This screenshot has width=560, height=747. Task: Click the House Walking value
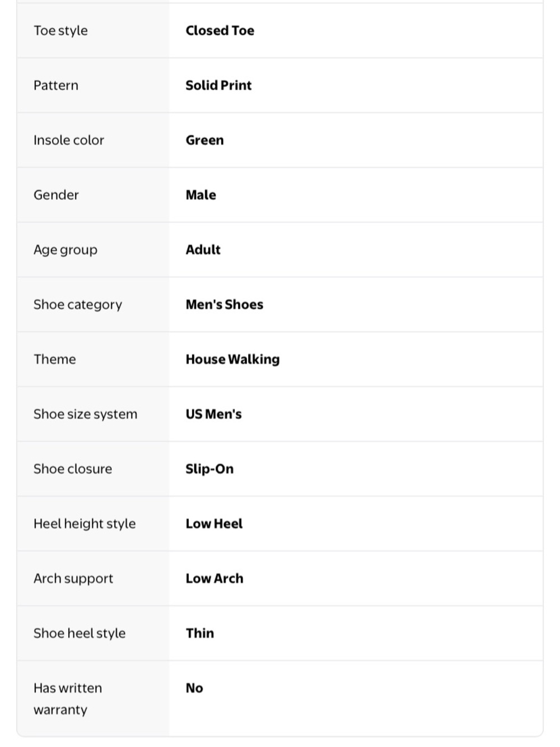coord(233,359)
